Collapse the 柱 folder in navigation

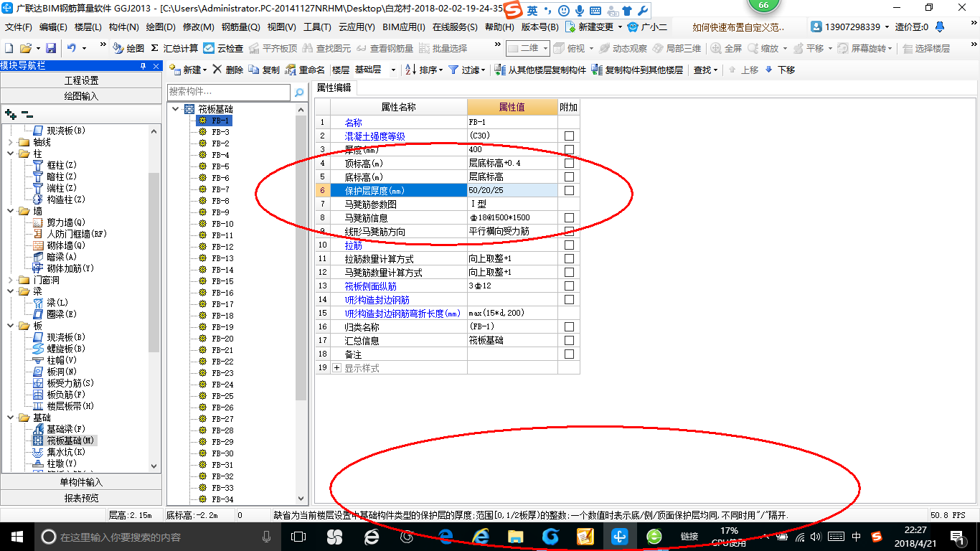(10, 154)
